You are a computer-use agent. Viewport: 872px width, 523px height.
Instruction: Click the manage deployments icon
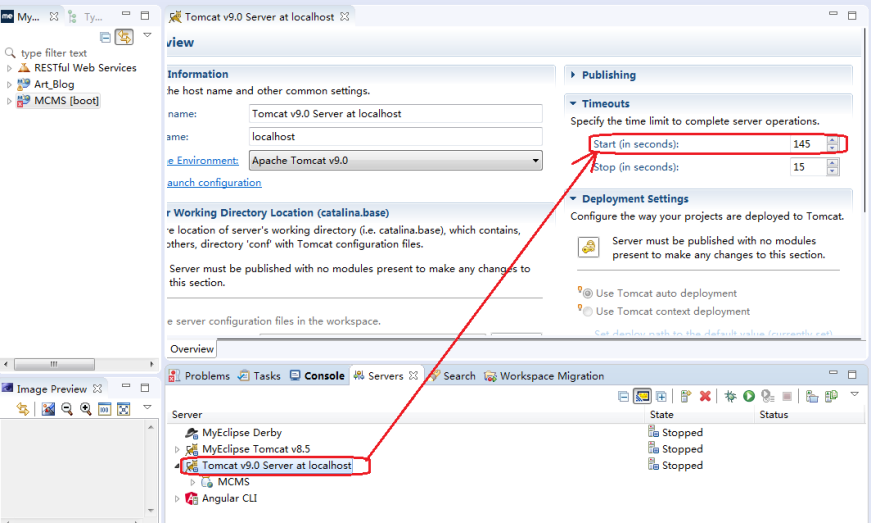(831, 396)
